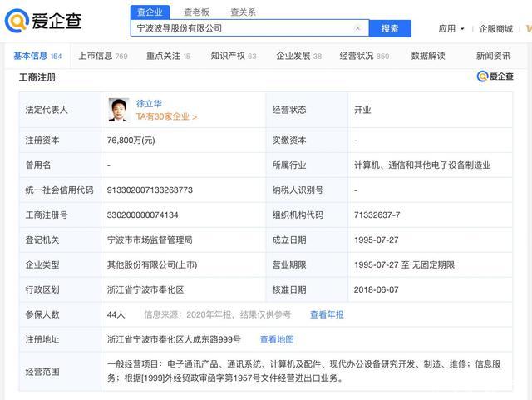532x400 pixels.
Task: Click the 查看年报 link
Action: (x=327, y=315)
